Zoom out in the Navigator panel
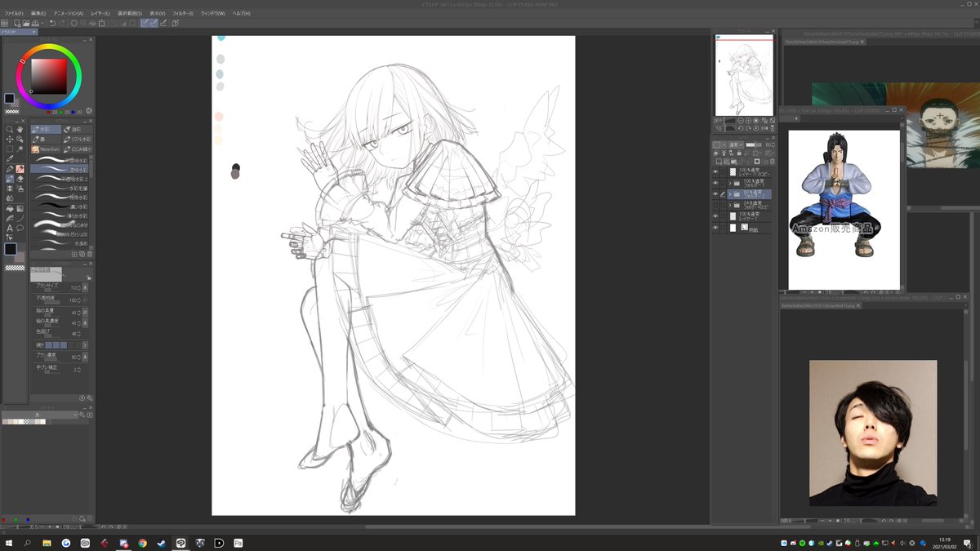 pyautogui.click(x=741, y=121)
